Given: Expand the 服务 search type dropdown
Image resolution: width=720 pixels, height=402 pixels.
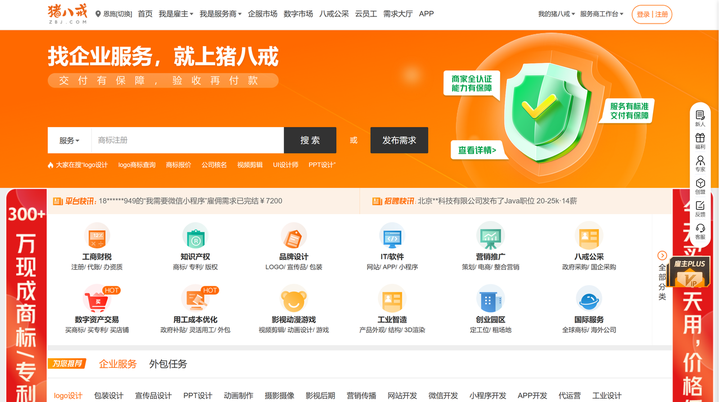Looking at the screenshot, I should coord(69,141).
